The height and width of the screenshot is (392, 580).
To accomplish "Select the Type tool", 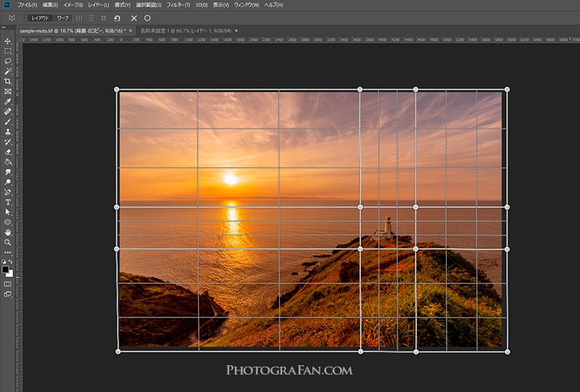I will (x=7, y=202).
